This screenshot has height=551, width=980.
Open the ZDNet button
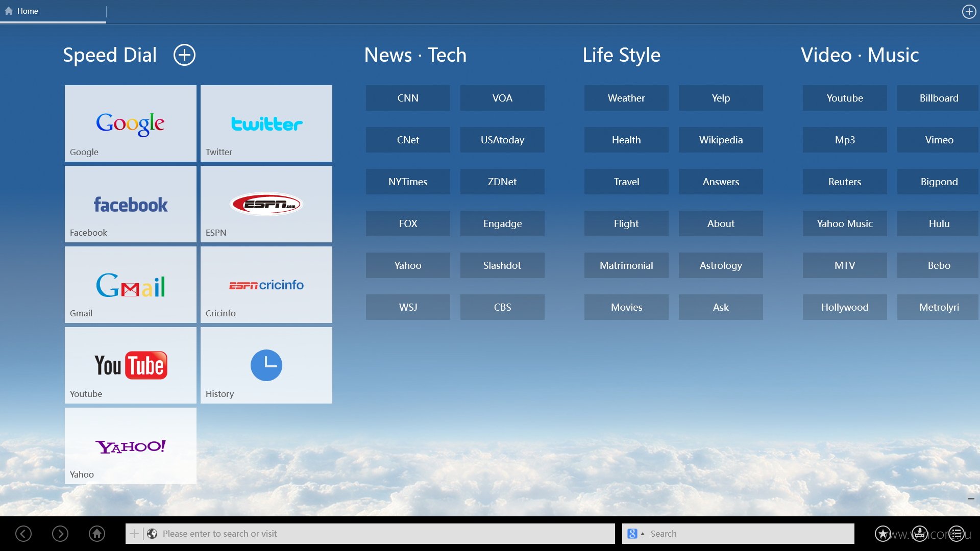[x=502, y=182]
